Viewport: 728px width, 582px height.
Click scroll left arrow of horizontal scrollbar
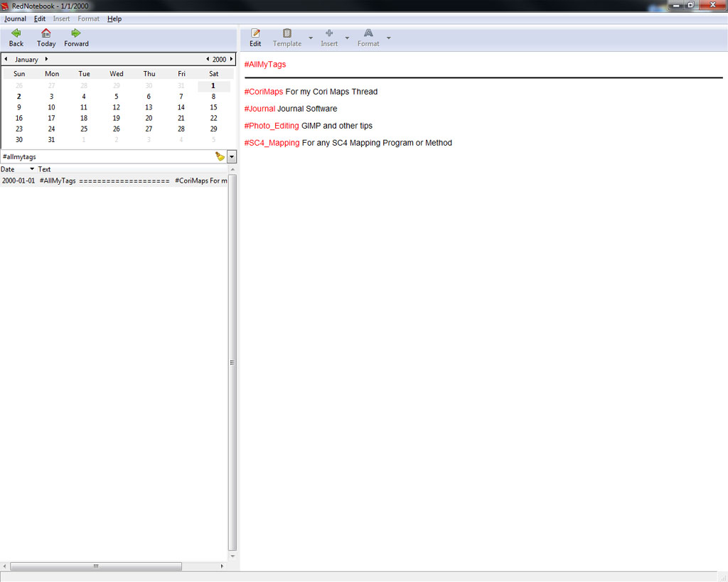tap(5, 566)
